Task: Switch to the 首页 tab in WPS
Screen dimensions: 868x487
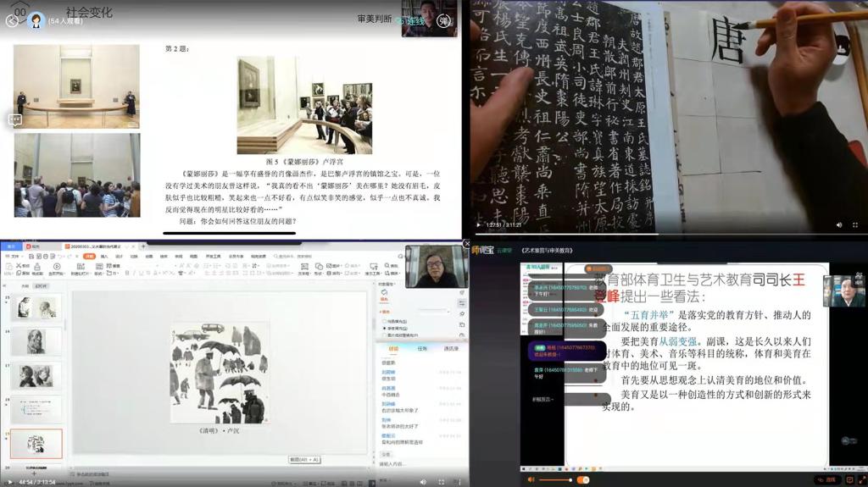Action: tap(11, 246)
